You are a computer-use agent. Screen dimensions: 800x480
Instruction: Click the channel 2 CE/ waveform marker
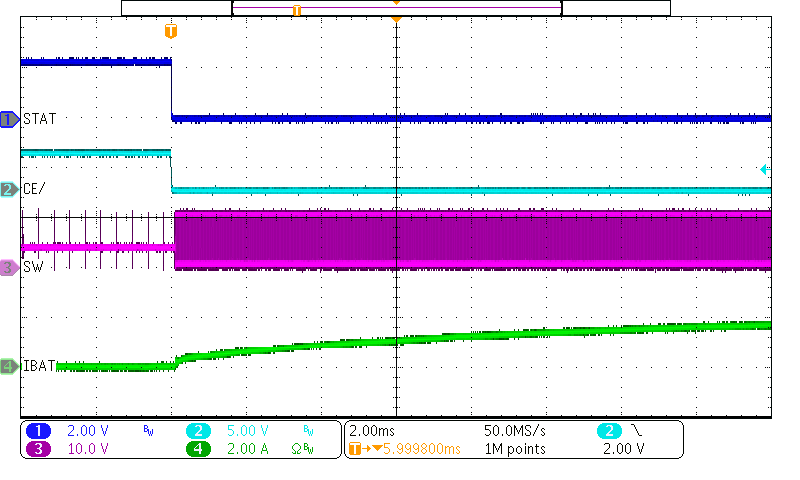click(9, 189)
